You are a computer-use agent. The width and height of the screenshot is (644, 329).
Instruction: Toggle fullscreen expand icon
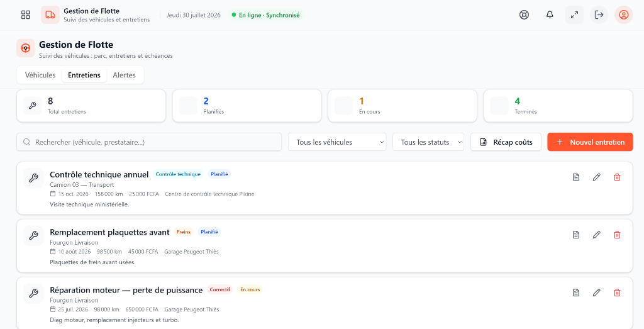click(x=574, y=15)
